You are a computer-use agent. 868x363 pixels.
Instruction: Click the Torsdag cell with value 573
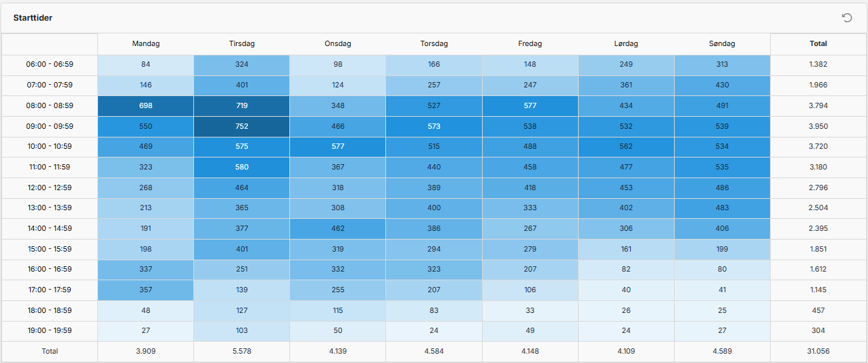434,126
